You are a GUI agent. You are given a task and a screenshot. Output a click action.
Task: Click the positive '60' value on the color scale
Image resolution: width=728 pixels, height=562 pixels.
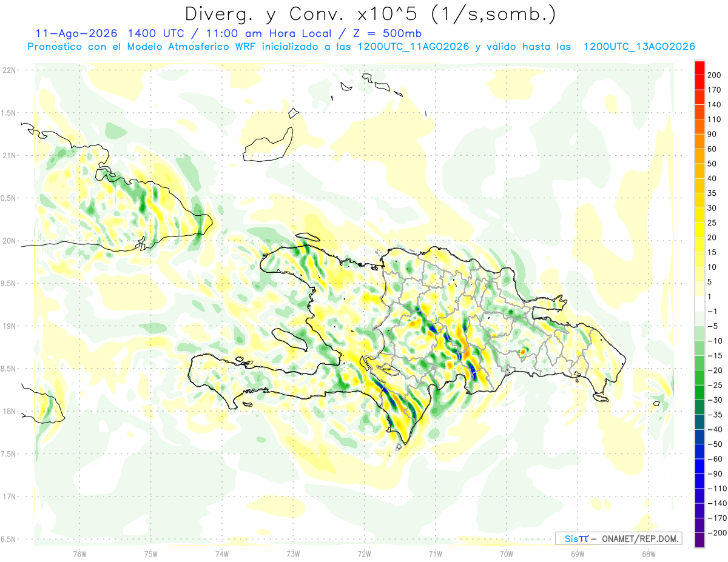pyautogui.click(x=713, y=149)
